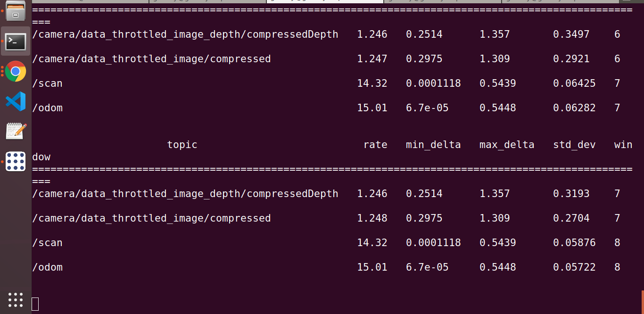This screenshot has height=314, width=644.
Task: Click the Terminal icon in the dock
Action: coord(16,42)
